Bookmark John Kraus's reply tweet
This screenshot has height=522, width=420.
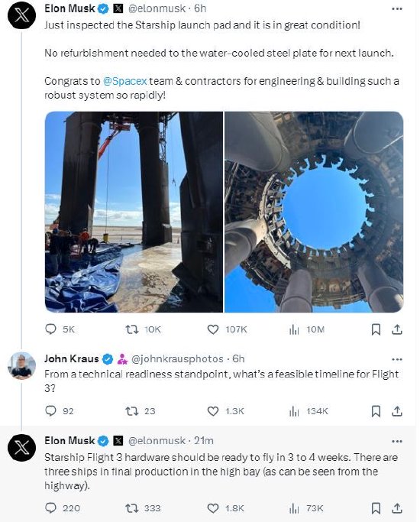pyautogui.click(x=376, y=411)
